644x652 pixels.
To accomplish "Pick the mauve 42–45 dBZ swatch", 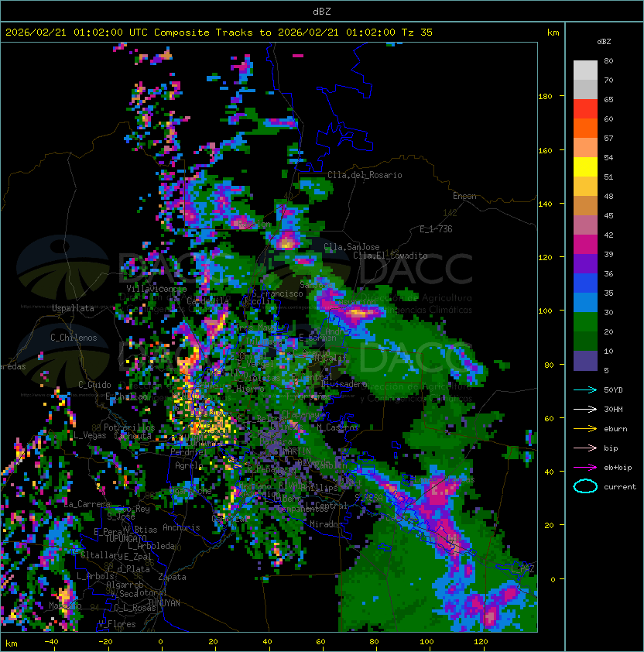I will (585, 225).
